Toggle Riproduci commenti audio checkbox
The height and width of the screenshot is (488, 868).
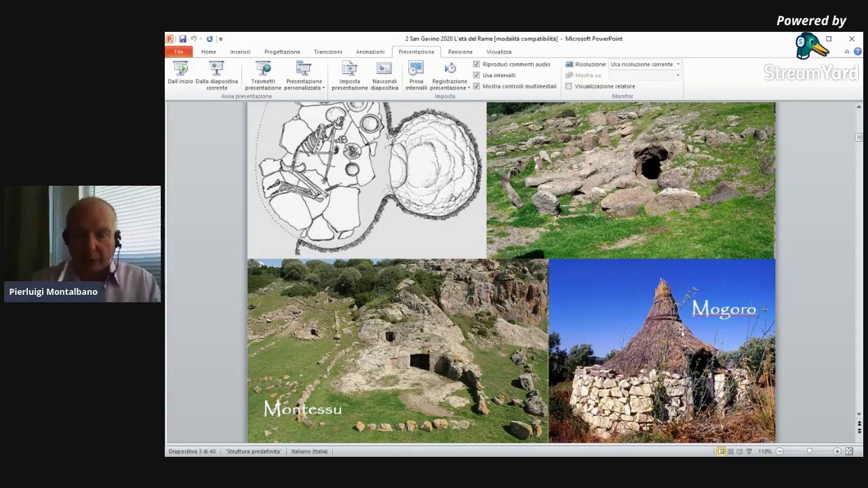point(476,64)
